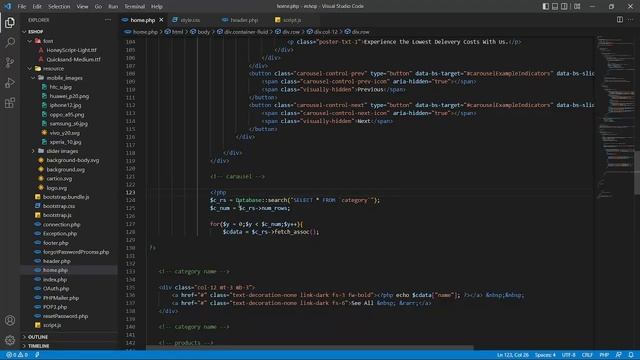Image resolution: width=640 pixels, height=360 pixels.
Task: Click the Split Editor Right icon
Action: click(620, 20)
